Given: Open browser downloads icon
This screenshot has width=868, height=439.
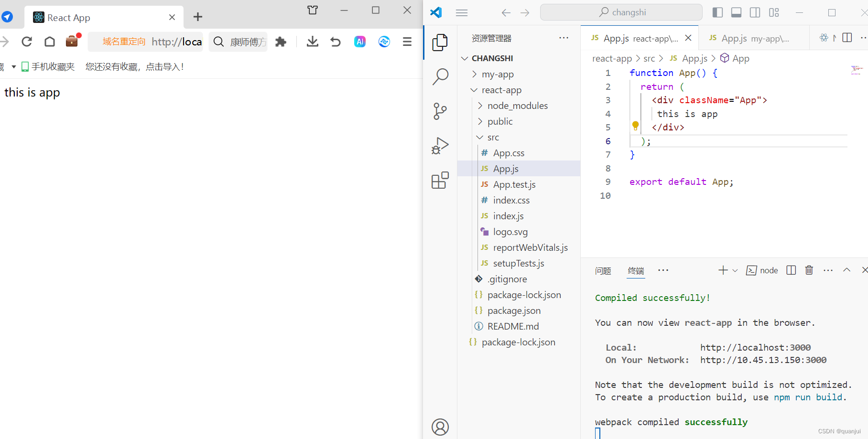Looking at the screenshot, I should (x=313, y=42).
